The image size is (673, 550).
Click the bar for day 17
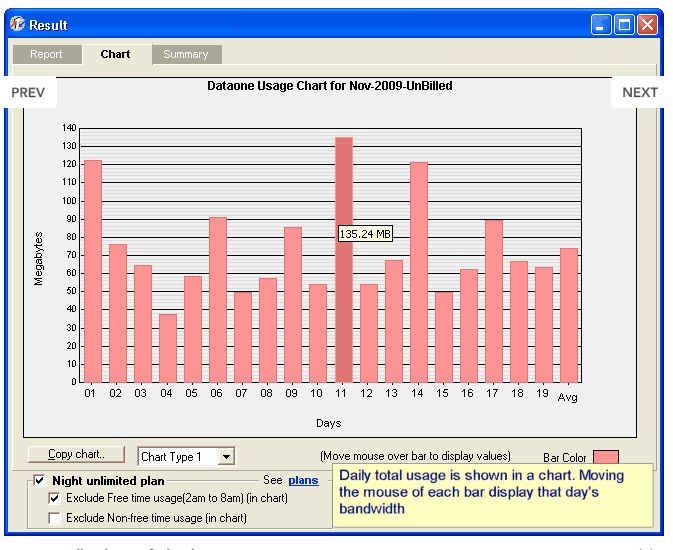coord(494,301)
